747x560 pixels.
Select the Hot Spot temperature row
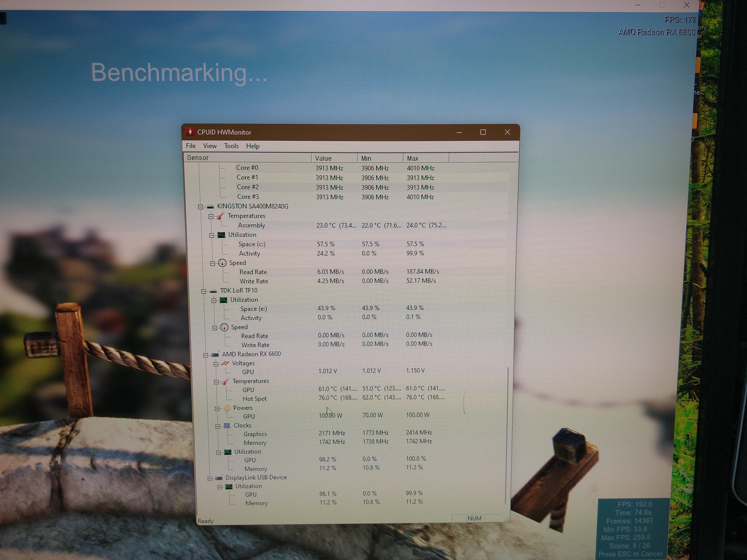(254, 399)
